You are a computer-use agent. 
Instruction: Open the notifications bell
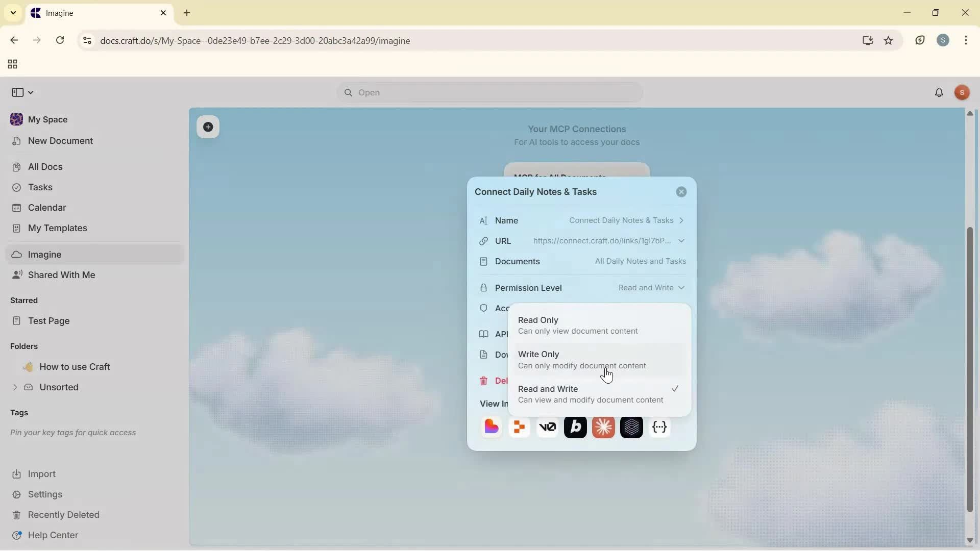(939, 92)
